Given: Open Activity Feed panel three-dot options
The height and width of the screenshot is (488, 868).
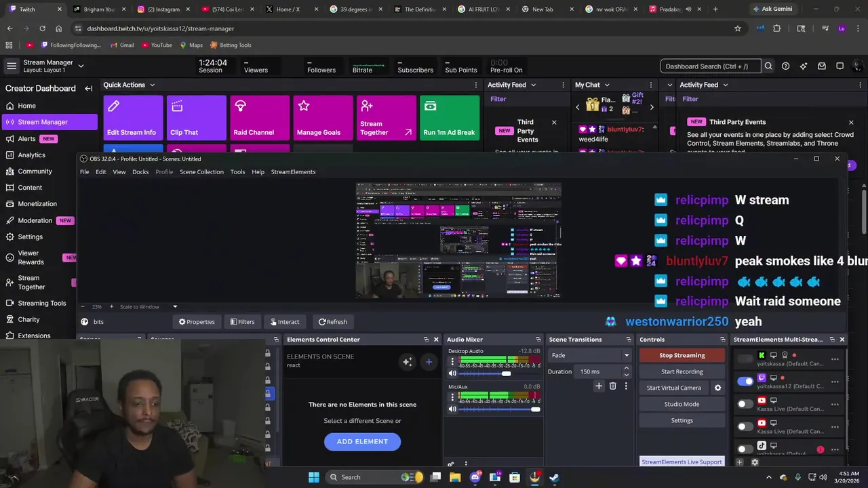Looking at the screenshot, I should tap(563, 85).
